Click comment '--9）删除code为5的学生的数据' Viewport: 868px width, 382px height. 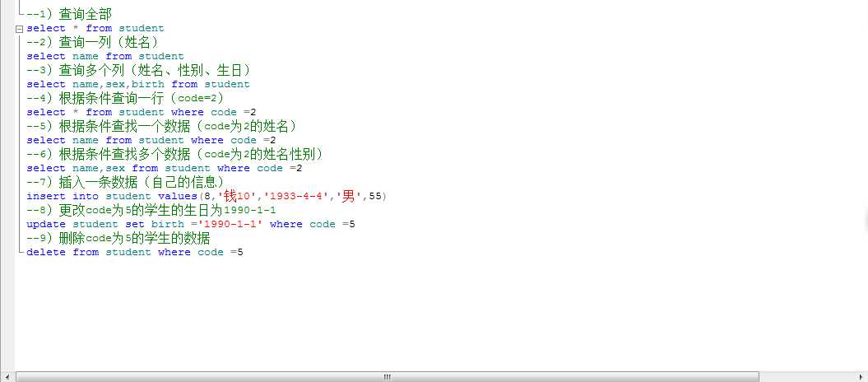(118, 239)
